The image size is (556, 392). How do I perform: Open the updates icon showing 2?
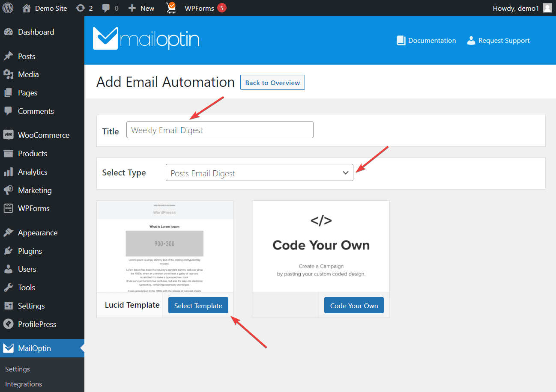(80, 8)
